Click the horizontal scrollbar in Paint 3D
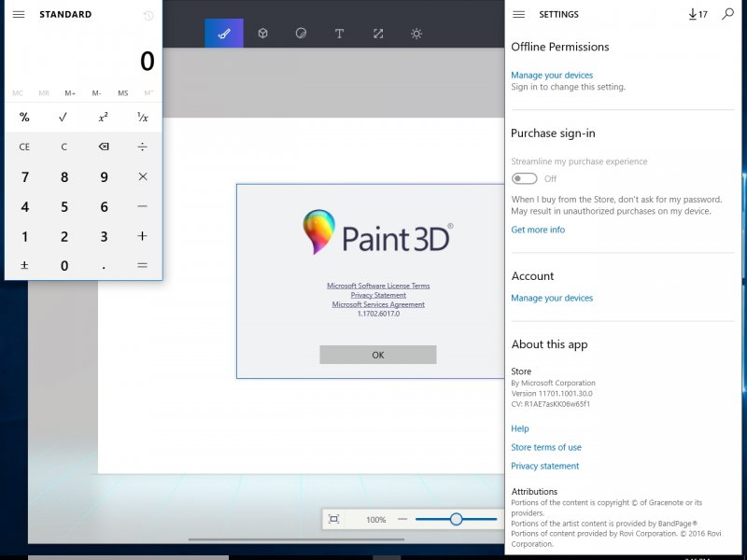This screenshot has width=747, height=560. pyautogui.click(x=296, y=539)
